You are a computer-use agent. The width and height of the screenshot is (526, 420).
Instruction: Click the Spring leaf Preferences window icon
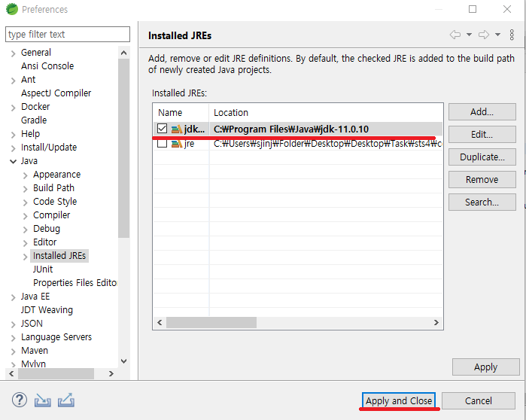(x=12, y=9)
